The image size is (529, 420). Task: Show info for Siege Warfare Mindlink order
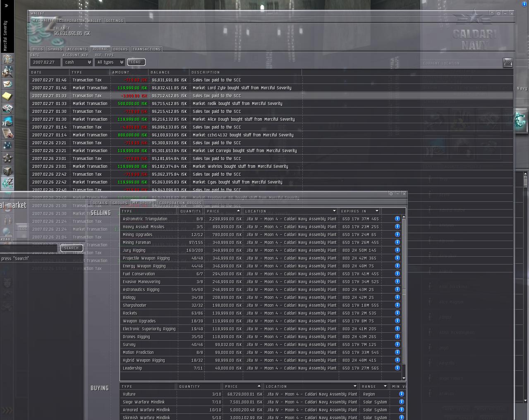click(401, 402)
